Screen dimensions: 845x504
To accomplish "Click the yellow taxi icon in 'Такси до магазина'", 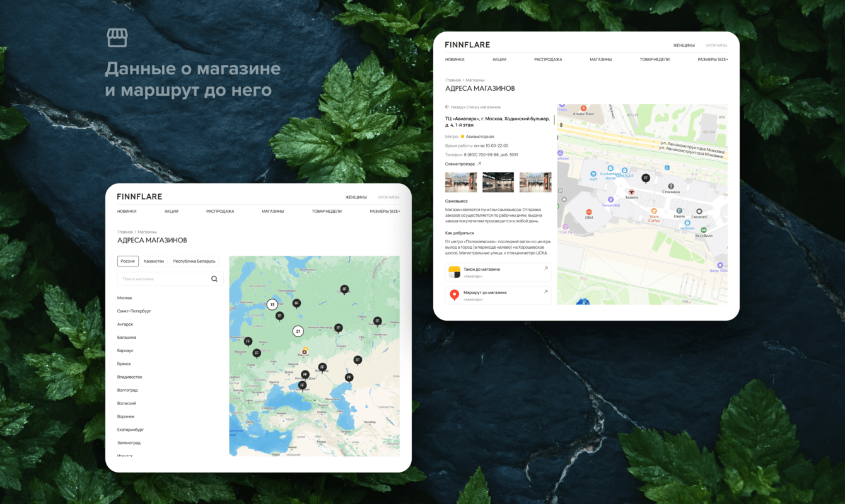I will pyautogui.click(x=454, y=272).
